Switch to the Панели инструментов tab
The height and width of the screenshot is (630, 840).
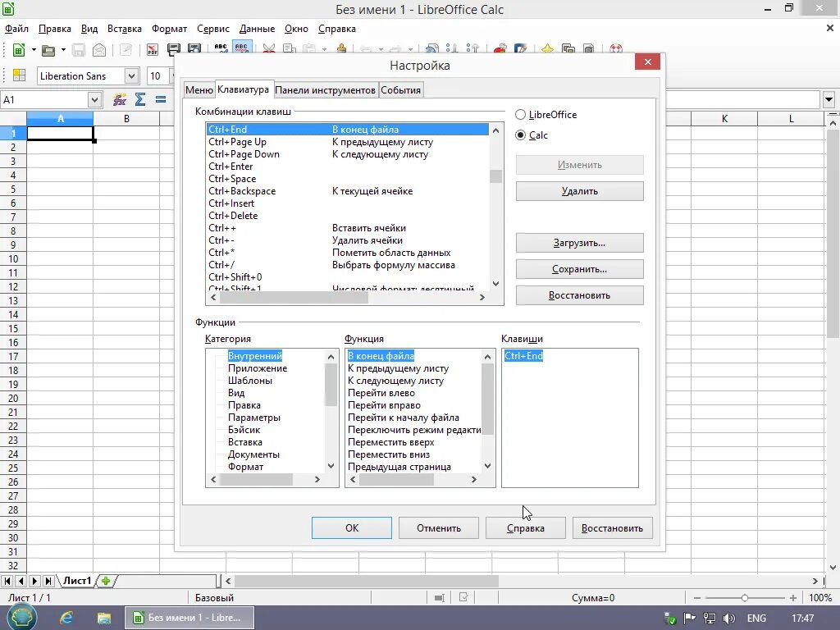[x=325, y=90]
